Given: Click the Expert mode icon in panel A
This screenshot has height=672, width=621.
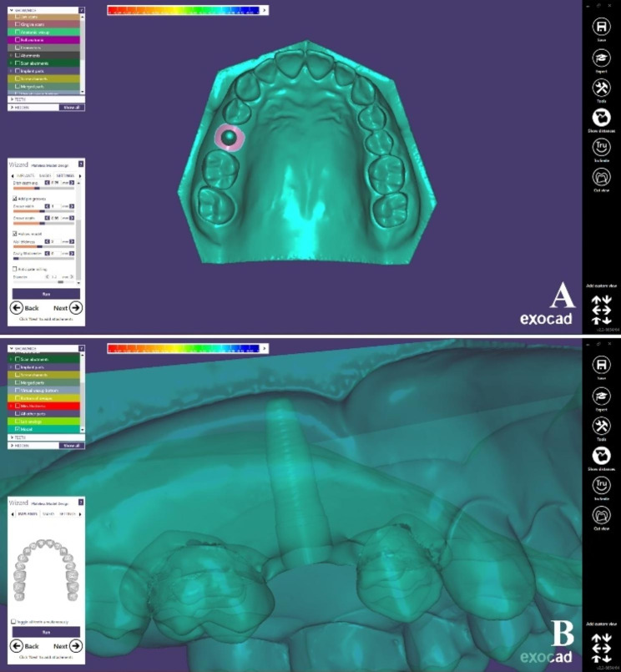Looking at the screenshot, I should click(601, 58).
